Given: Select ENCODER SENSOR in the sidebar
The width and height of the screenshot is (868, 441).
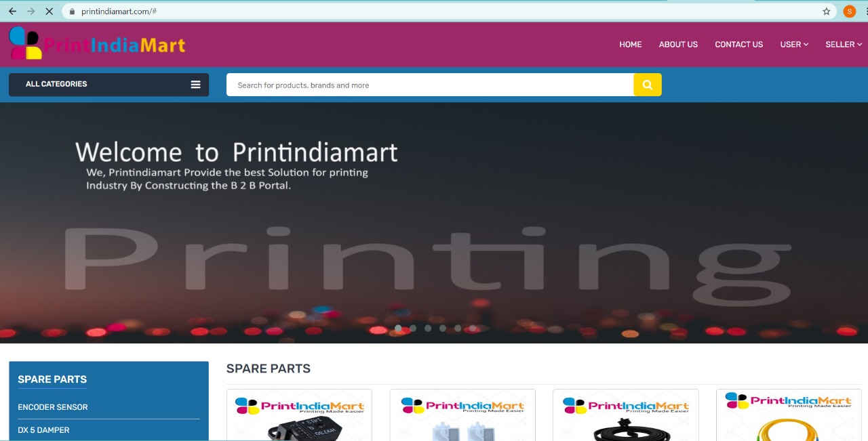Looking at the screenshot, I should click(x=53, y=407).
